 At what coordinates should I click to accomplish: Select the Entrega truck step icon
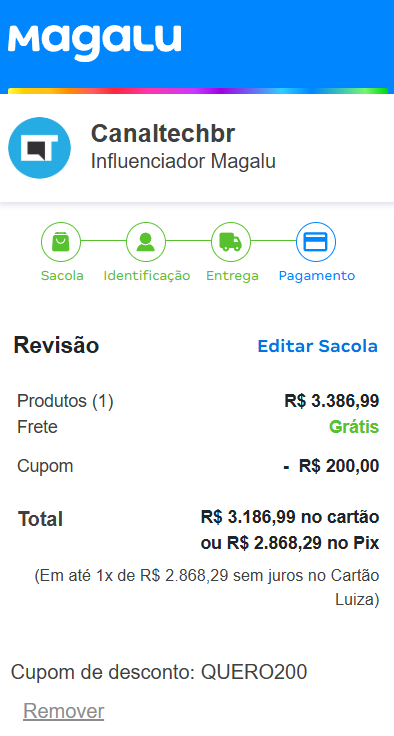click(x=231, y=242)
